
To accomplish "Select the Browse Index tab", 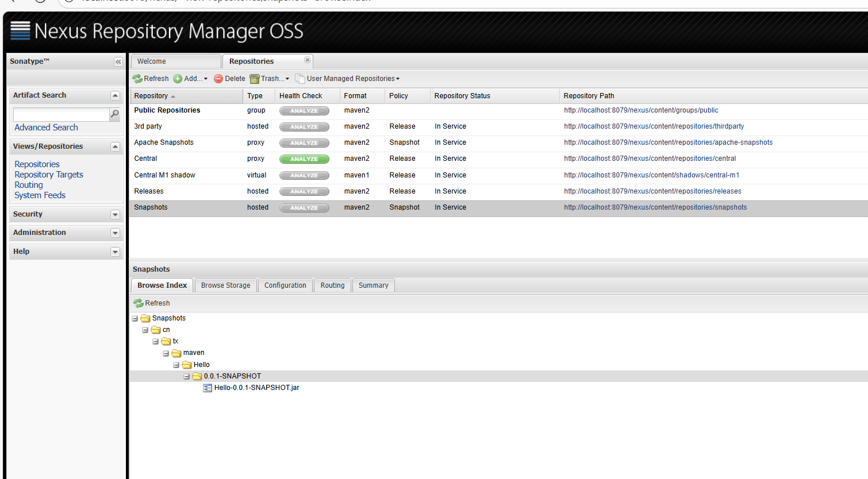I will [162, 285].
